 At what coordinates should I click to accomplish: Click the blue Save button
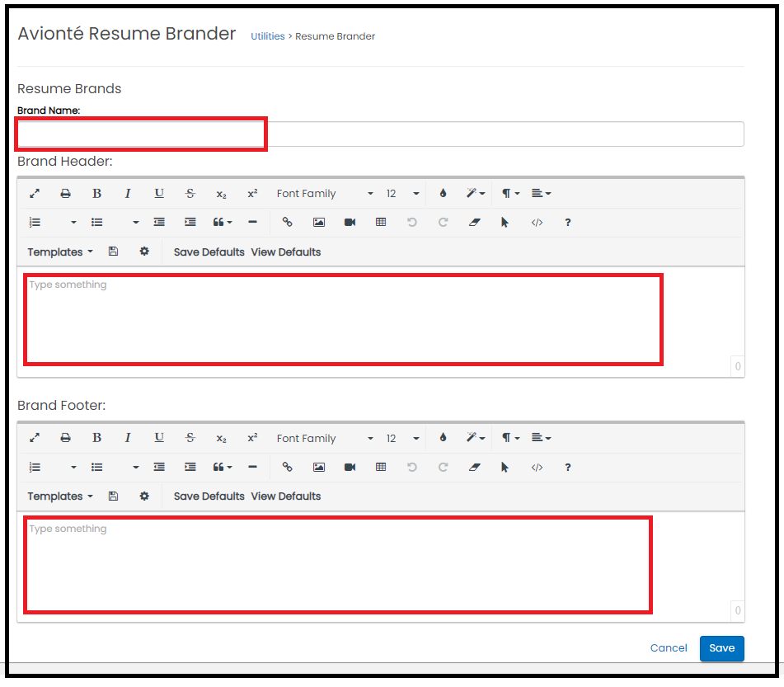[721, 648]
